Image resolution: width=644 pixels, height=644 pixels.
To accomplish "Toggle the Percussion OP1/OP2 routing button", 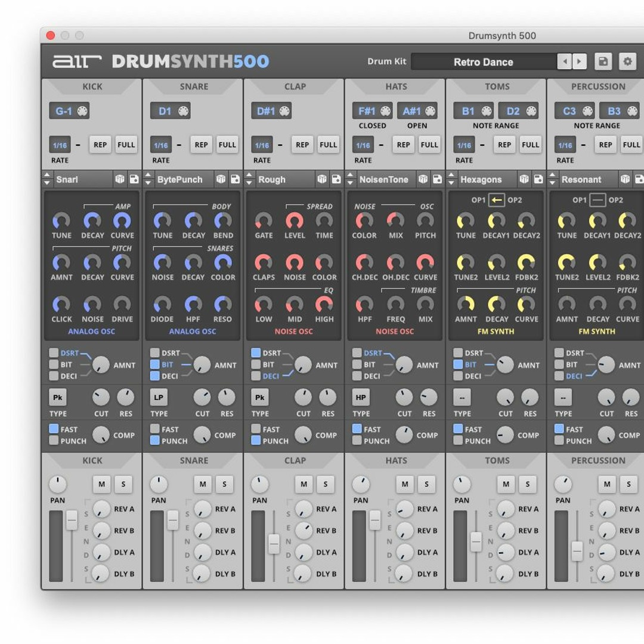I will click(597, 200).
